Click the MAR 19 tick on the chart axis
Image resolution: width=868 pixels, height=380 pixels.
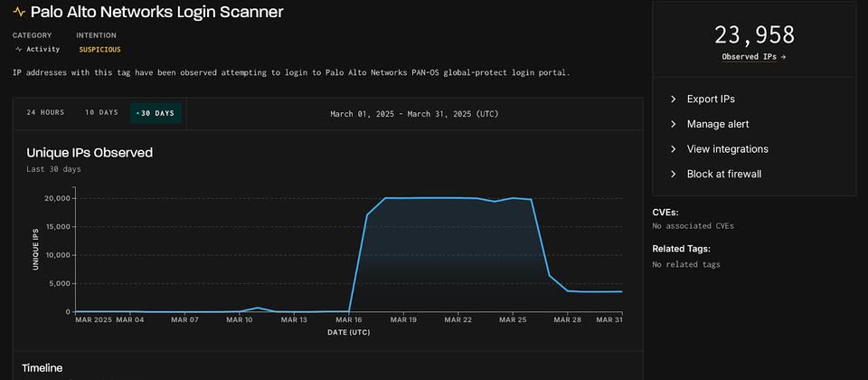(403, 319)
